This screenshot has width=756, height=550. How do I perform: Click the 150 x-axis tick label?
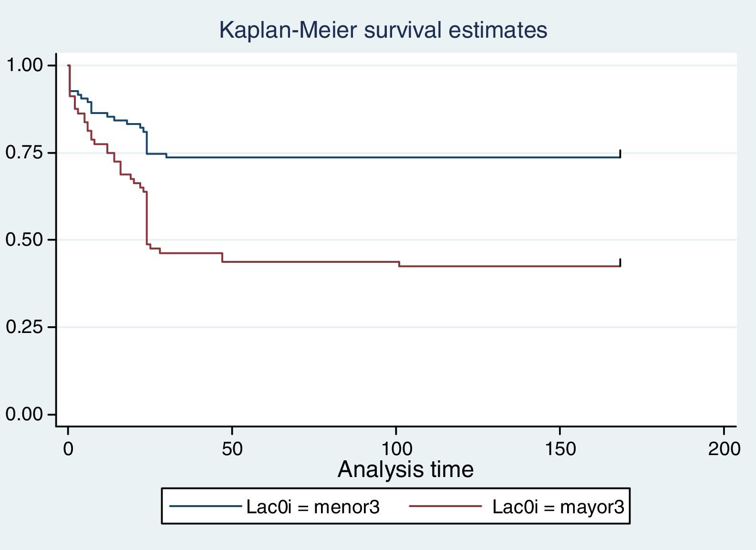[559, 449]
